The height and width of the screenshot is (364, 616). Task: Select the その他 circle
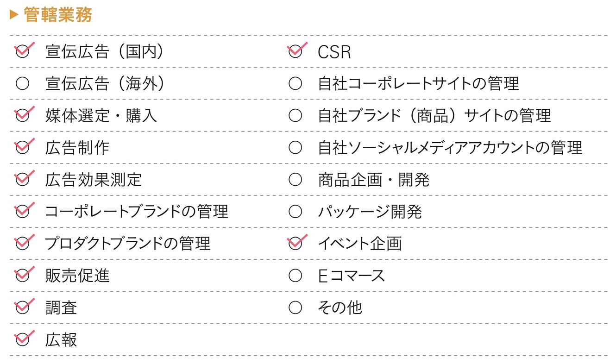(295, 307)
